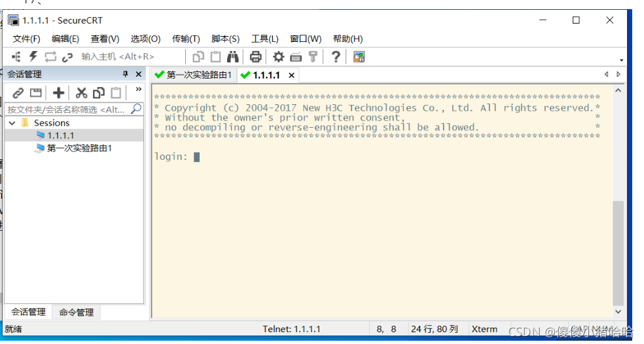Open the 窗口(W) menu
The width and height of the screenshot is (644, 344).
[306, 39]
